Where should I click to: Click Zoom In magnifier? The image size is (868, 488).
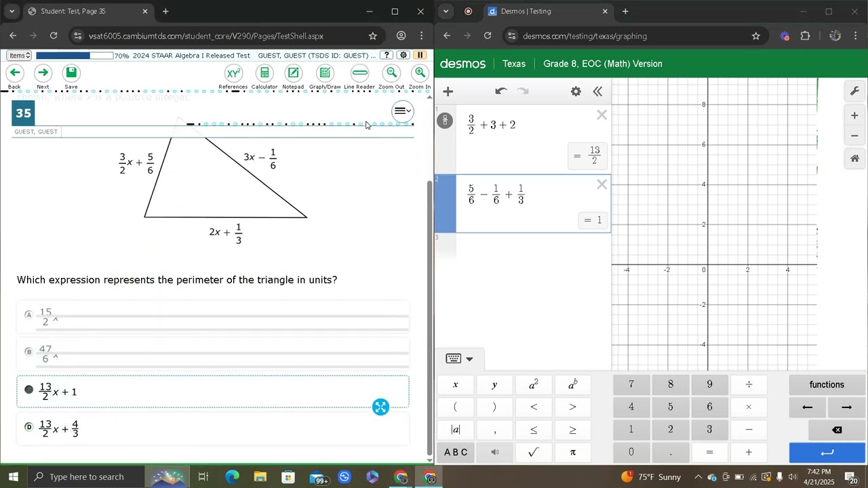[420, 73]
